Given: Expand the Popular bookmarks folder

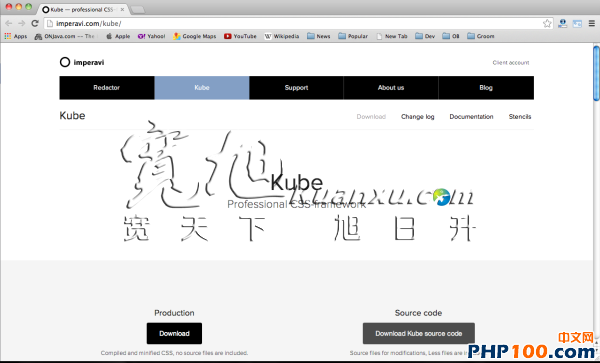Looking at the screenshot, I should (x=353, y=36).
